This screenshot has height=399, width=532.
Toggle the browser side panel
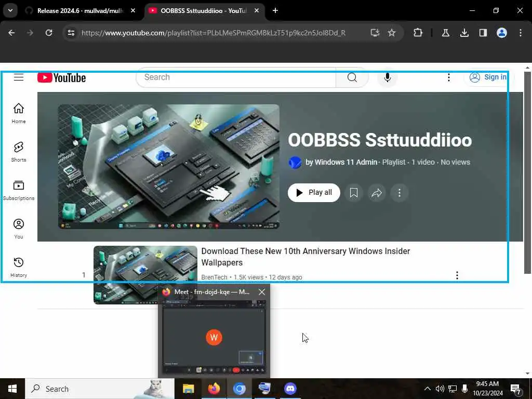483,33
